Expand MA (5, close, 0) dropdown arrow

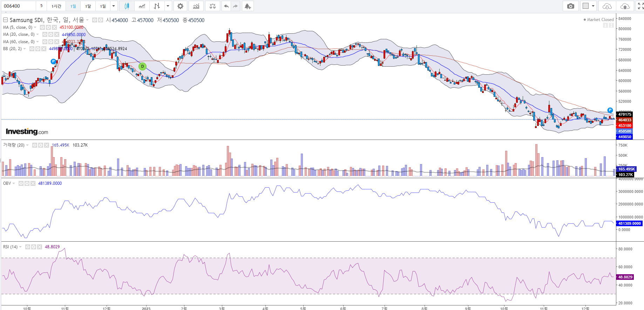click(35, 27)
